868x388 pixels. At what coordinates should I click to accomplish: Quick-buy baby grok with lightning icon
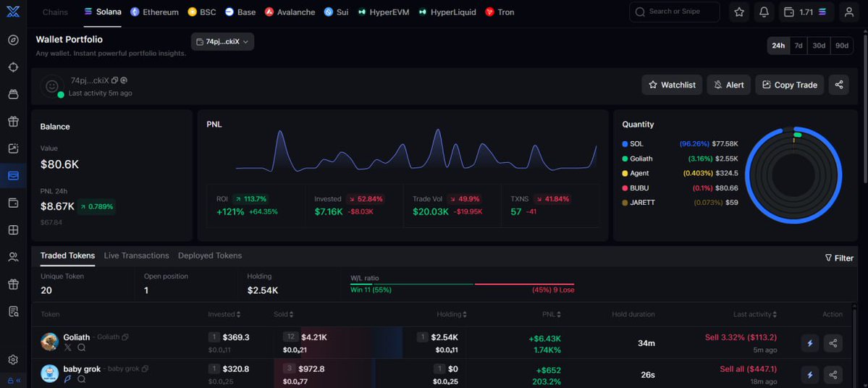[810, 375]
